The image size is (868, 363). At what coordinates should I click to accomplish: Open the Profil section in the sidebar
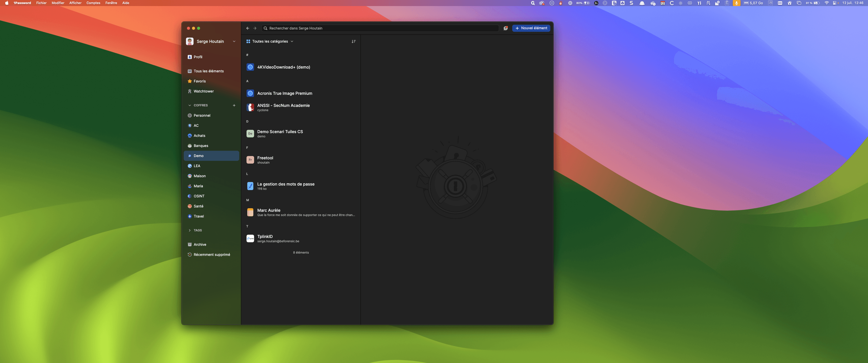pyautogui.click(x=211, y=57)
